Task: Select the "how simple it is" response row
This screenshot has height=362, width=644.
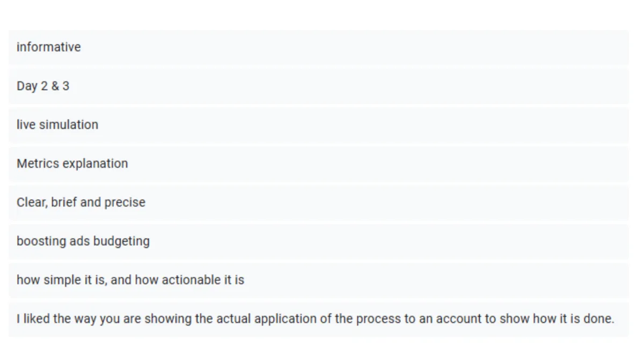Action: point(318,280)
